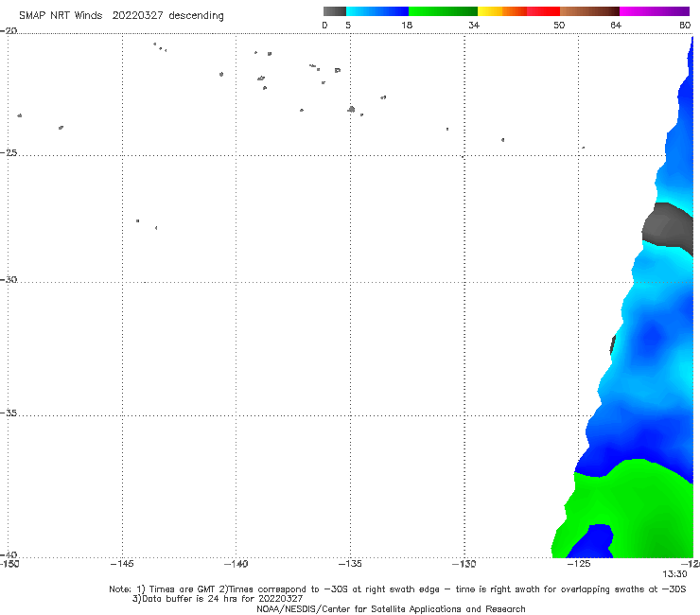Select the blue 5-18 colorbar segment

(x=377, y=11)
